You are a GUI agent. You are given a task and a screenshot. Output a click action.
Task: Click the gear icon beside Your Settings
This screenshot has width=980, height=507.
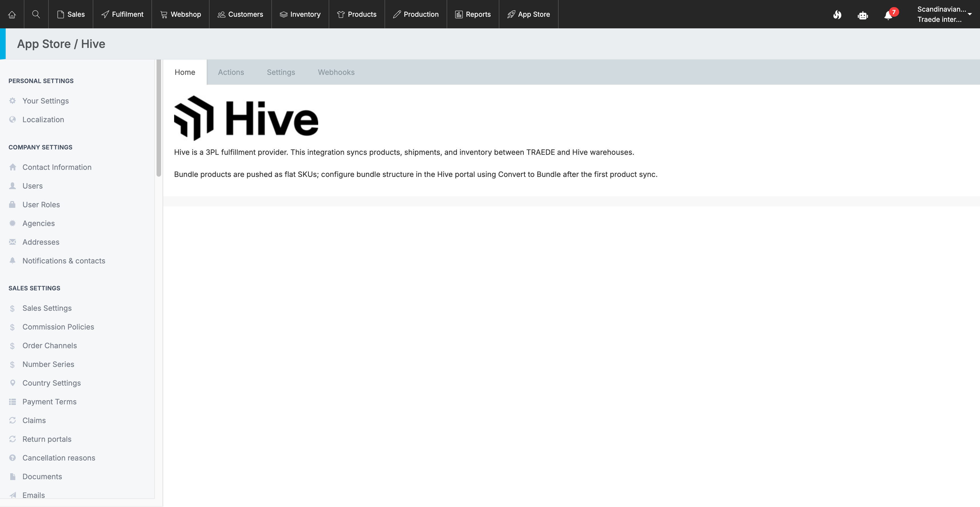[x=12, y=101]
